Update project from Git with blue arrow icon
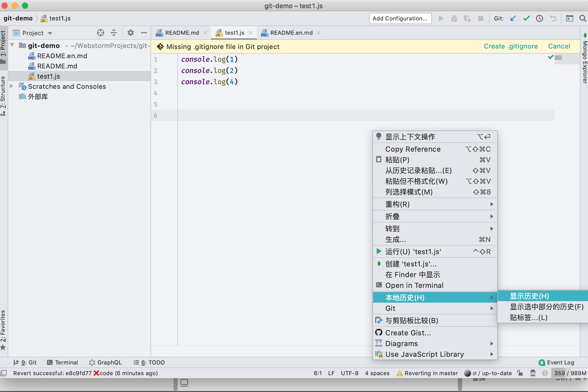The width and height of the screenshot is (588, 392). (513, 18)
